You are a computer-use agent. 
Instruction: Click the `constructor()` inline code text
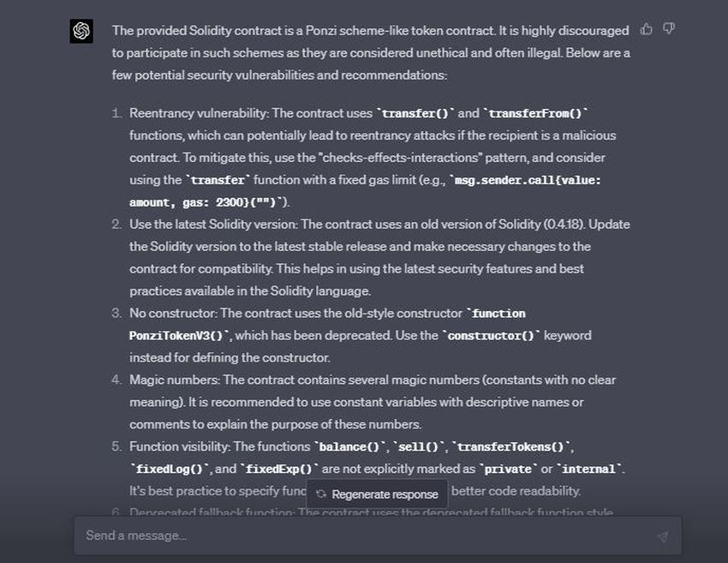pyautogui.click(x=491, y=335)
